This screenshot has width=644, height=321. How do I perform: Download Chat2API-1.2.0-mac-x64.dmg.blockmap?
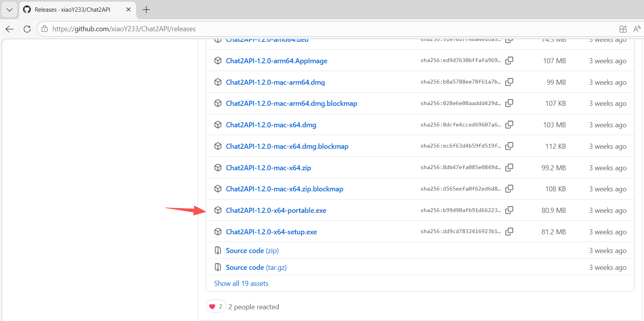287,146
